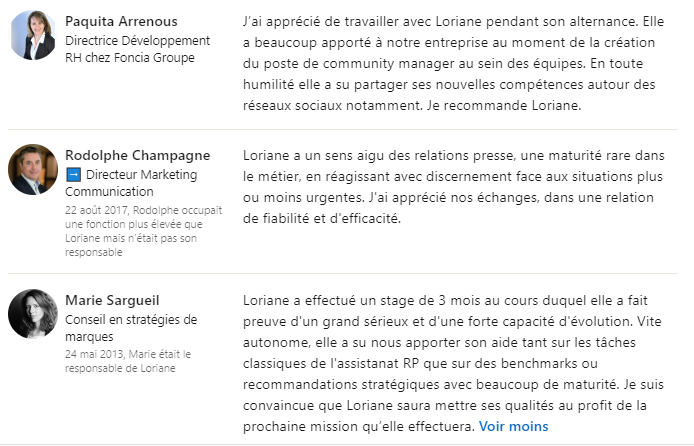
Task: Click the 'Directeur Marketing' job title
Action: 144,175
